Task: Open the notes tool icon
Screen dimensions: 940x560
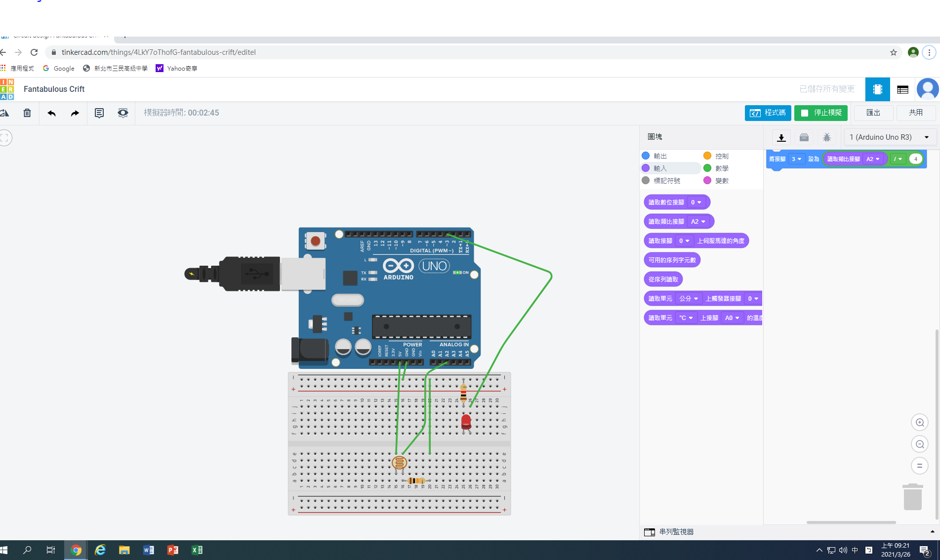Action: [99, 113]
